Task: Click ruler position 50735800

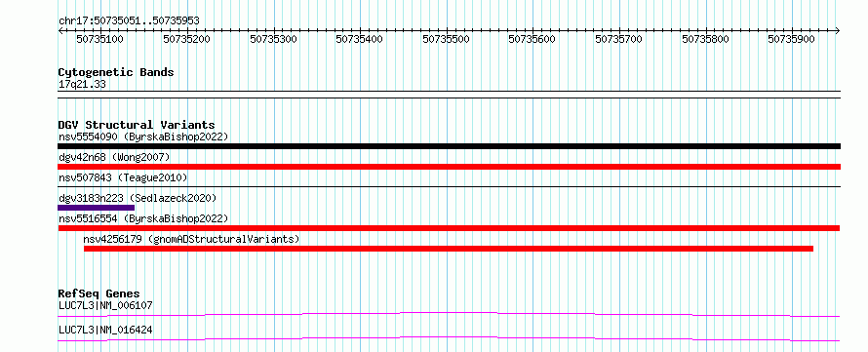Action: click(705, 39)
